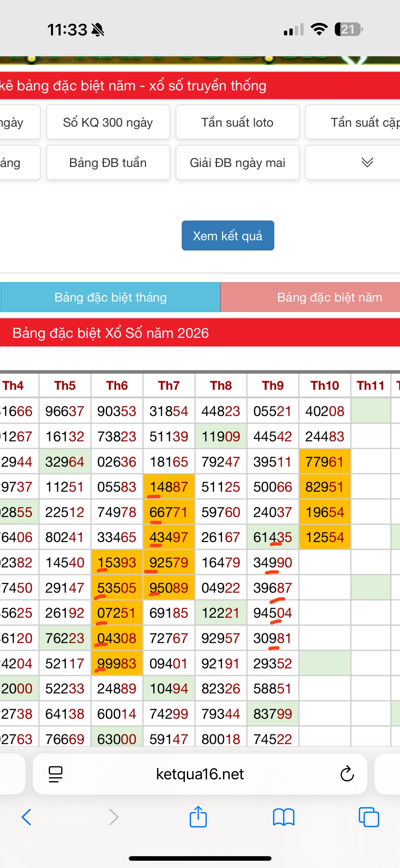
Task: Switch to Bảng đặc biệt năm tab
Action: pos(310,297)
